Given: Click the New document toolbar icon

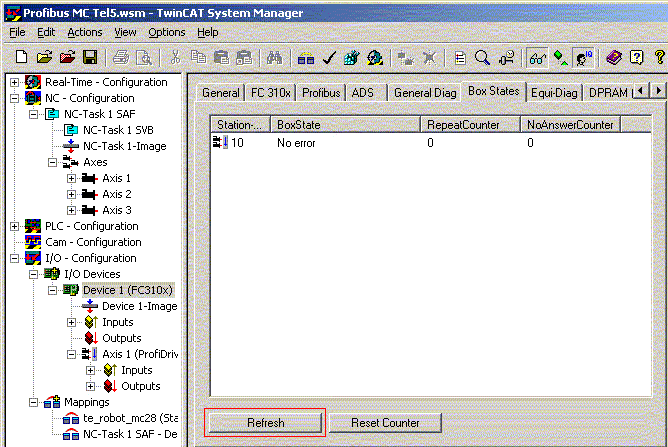Looking at the screenshot, I should point(21,57).
